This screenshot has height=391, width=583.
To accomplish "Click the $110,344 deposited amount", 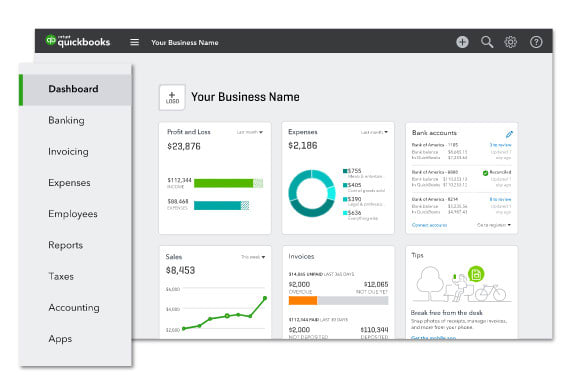I will 374,330.
